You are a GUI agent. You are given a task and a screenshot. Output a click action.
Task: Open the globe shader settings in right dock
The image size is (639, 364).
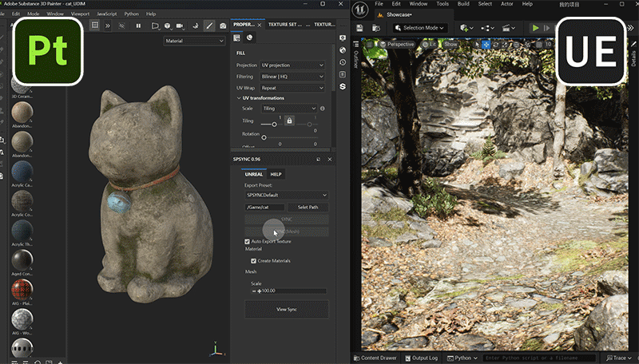[343, 50]
